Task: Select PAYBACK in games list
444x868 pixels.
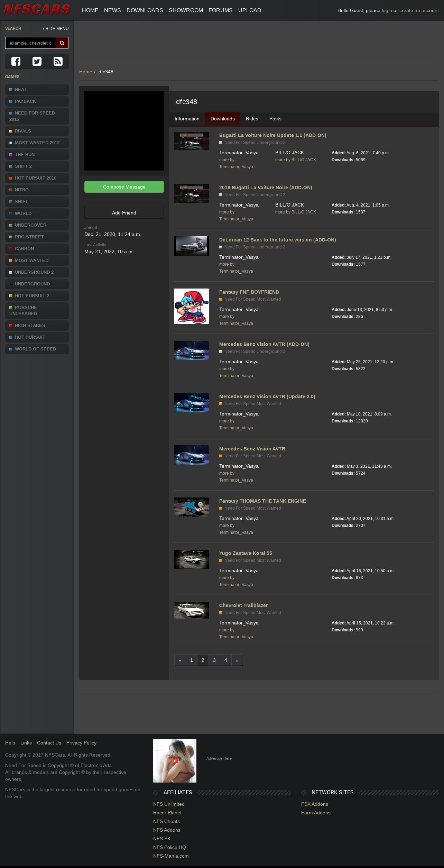Action: click(x=37, y=101)
